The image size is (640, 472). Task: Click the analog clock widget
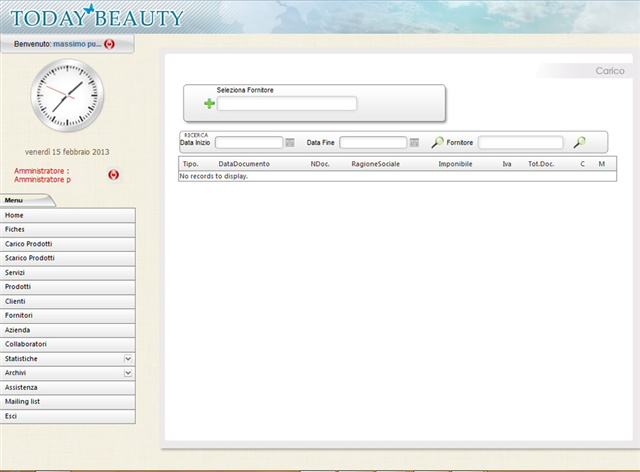[x=67, y=96]
